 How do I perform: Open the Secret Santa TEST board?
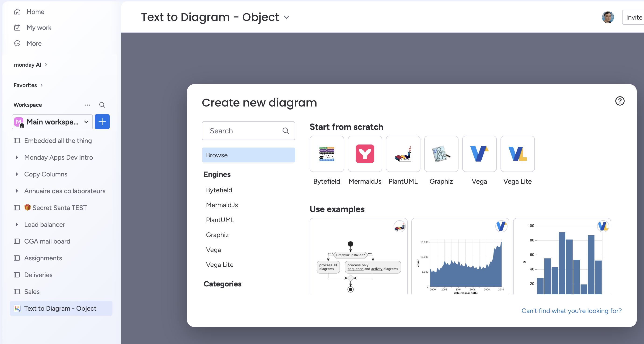56,208
